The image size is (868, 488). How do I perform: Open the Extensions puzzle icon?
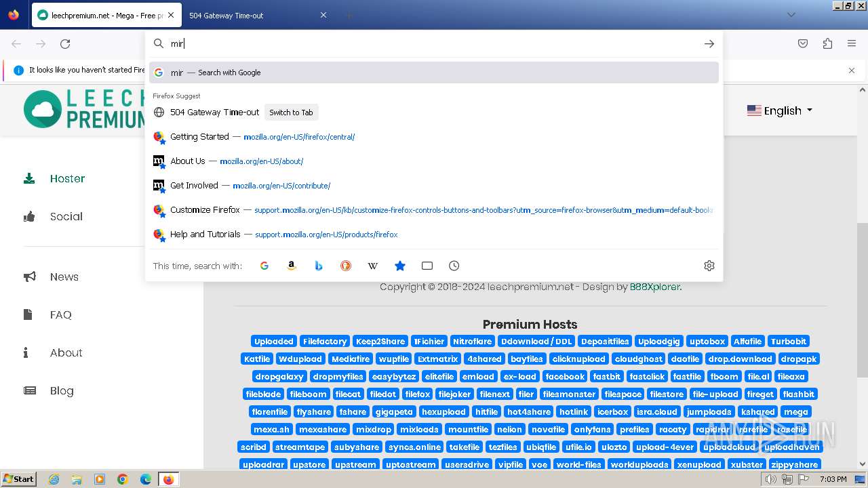pyautogui.click(x=827, y=44)
